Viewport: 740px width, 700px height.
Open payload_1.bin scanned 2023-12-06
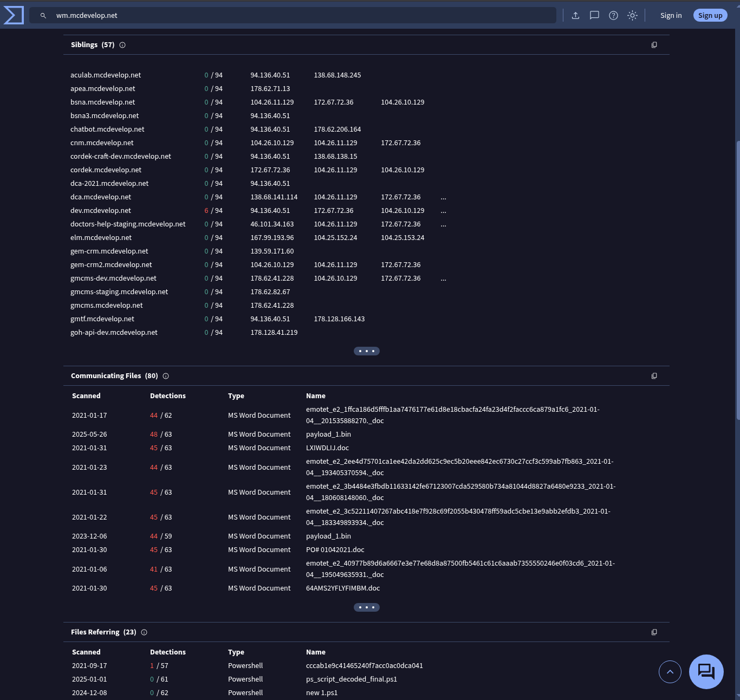328,536
